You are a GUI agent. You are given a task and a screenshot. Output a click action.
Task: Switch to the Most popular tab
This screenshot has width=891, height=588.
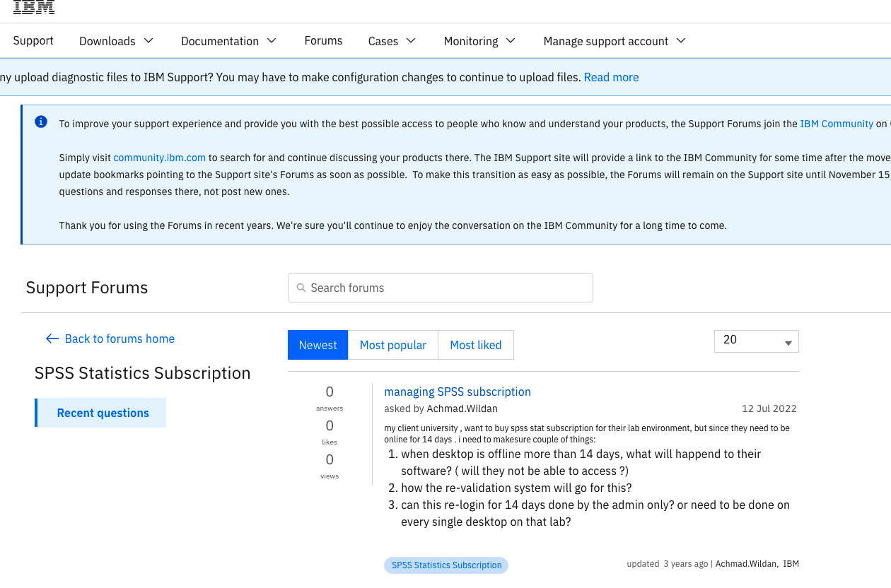click(393, 345)
